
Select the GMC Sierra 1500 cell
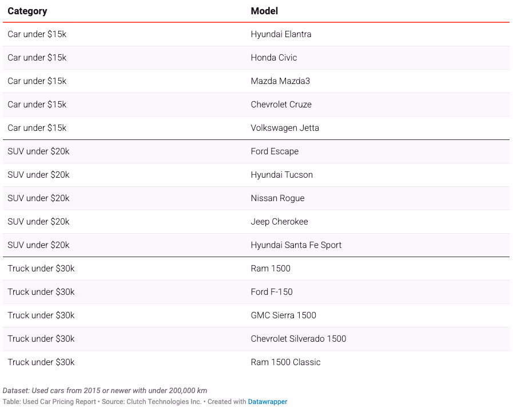tap(283, 315)
